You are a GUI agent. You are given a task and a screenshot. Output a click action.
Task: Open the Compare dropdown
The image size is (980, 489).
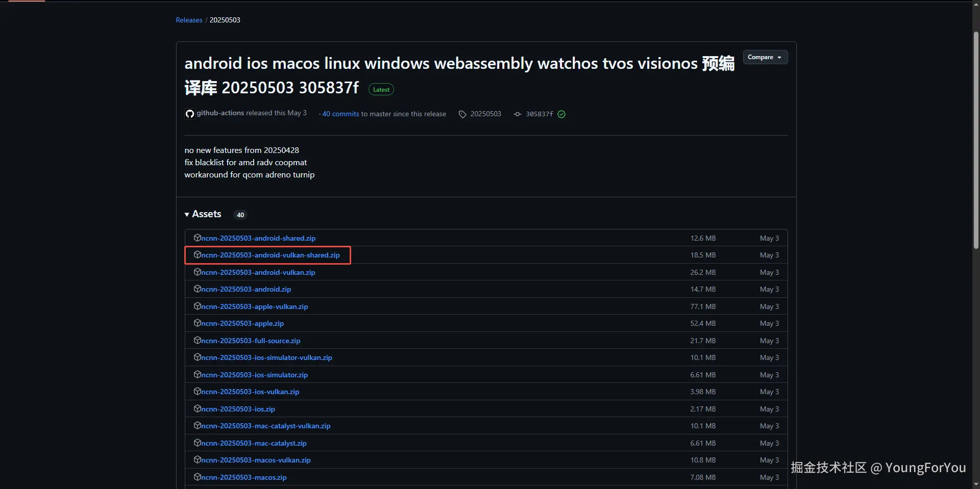pos(765,57)
